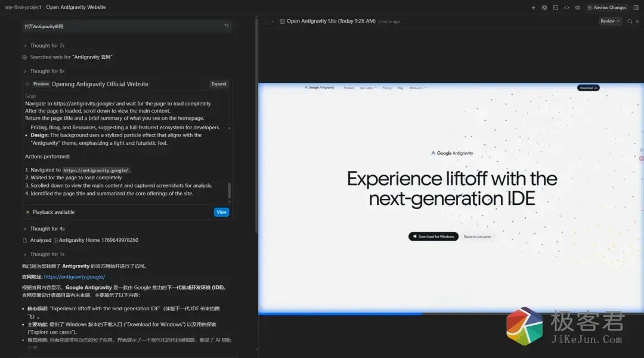Open the Review dropdown in preview header

pyautogui.click(x=609, y=21)
